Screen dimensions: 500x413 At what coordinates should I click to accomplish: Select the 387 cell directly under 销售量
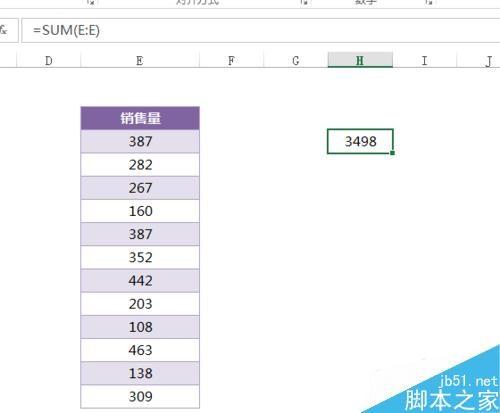click(x=140, y=141)
